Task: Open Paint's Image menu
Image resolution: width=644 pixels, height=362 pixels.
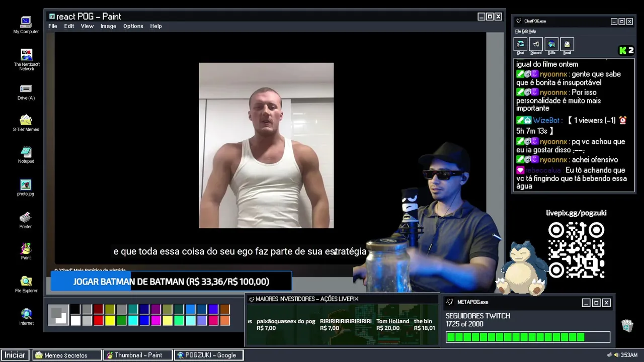Action: [x=108, y=26]
